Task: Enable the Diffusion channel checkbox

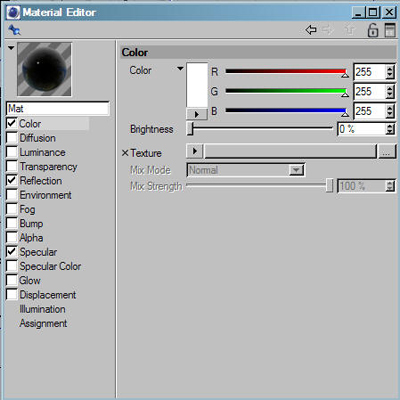Action: click(x=11, y=137)
